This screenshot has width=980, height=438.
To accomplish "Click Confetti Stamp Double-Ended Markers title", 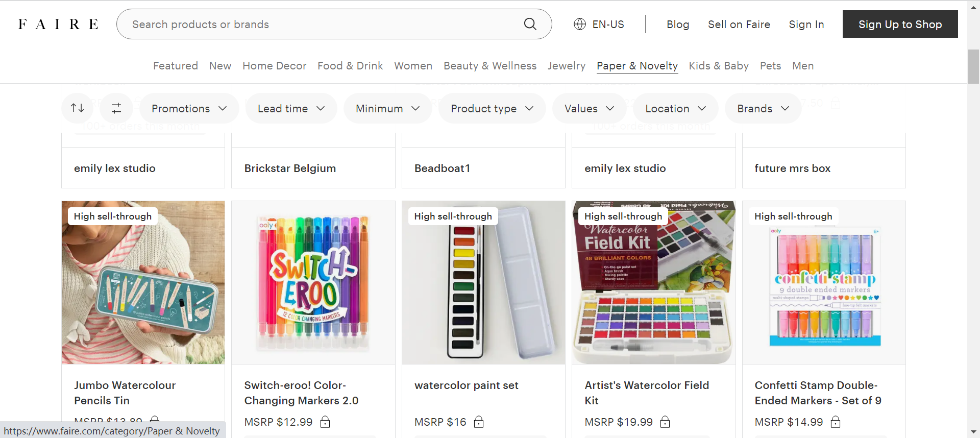I will (818, 393).
